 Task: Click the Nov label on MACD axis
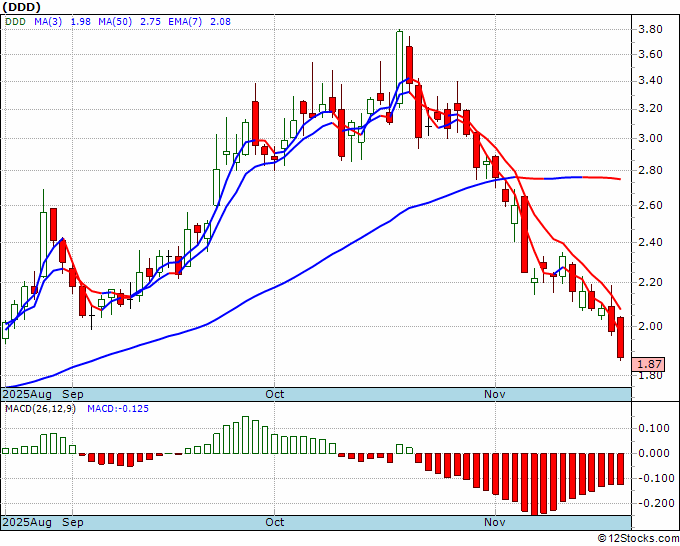pos(495,522)
